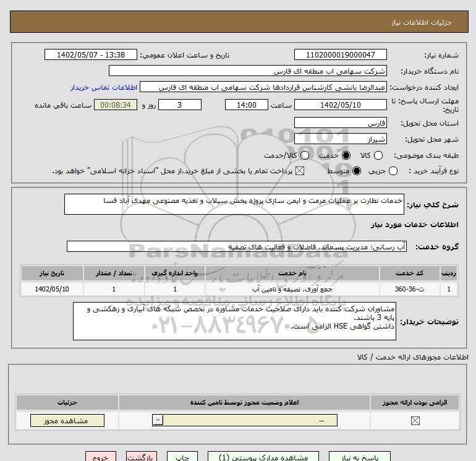This screenshot has width=476, height=461.
Task: Click the delivery city field شیراز
Action: click(x=340, y=139)
